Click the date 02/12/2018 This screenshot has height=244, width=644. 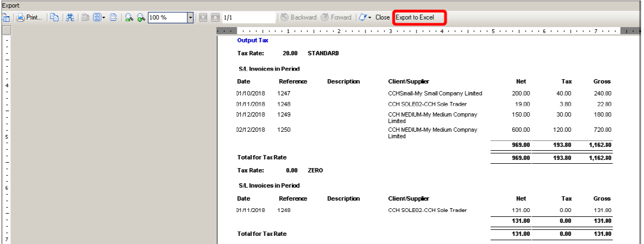pos(251,130)
